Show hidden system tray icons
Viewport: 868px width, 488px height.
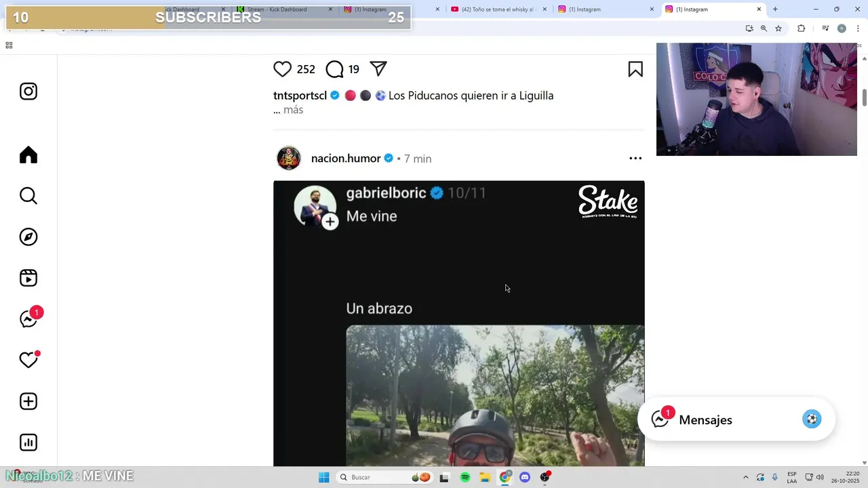(746, 477)
